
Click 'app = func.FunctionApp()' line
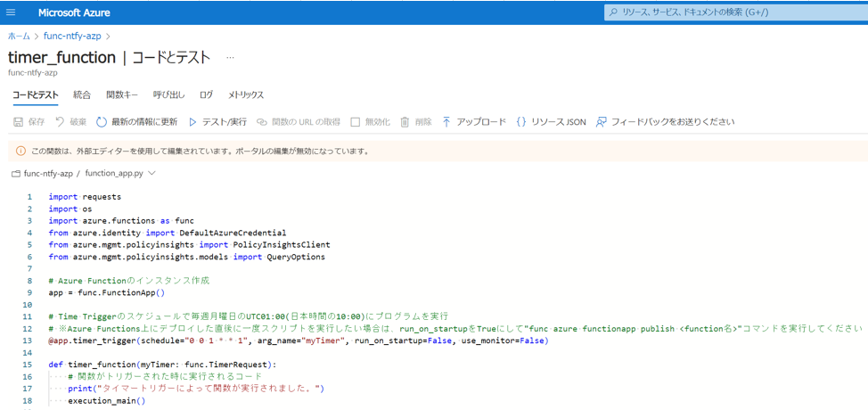click(107, 292)
